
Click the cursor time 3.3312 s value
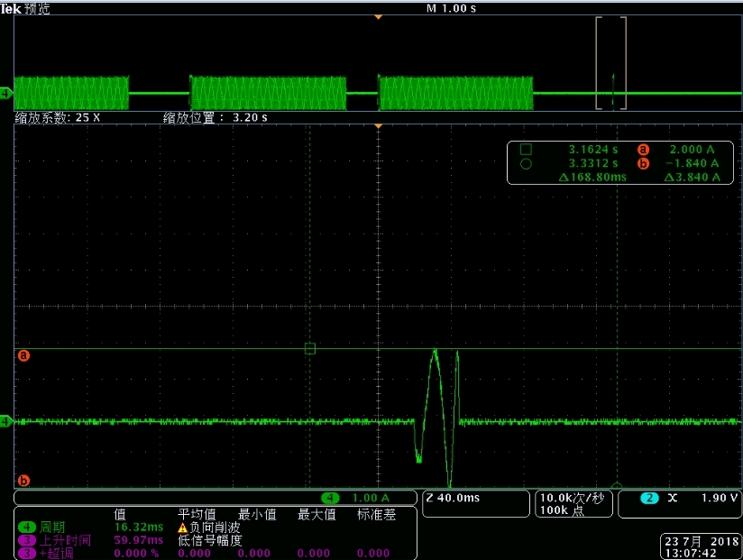[593, 163]
